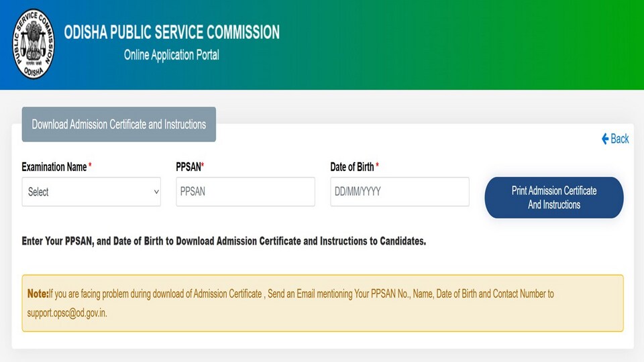This screenshot has height=362, width=644.
Task: Click the red asterisk beside Date of Birth
Action: point(377,165)
